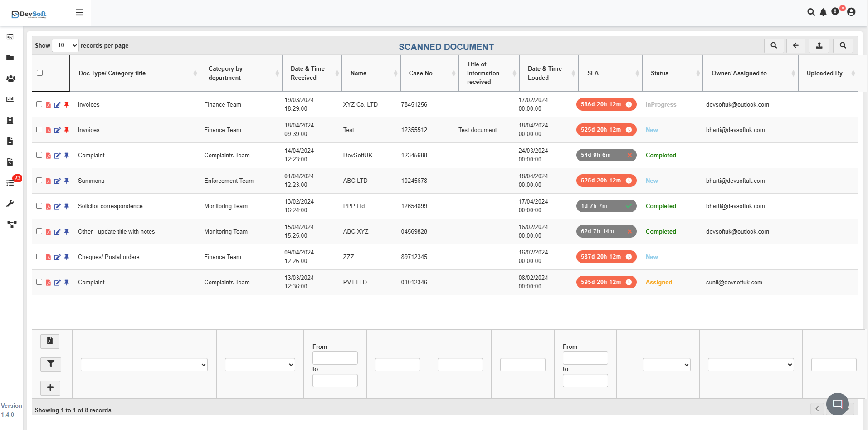
Task: Click the upload document toolbar icon
Action: 819,45
